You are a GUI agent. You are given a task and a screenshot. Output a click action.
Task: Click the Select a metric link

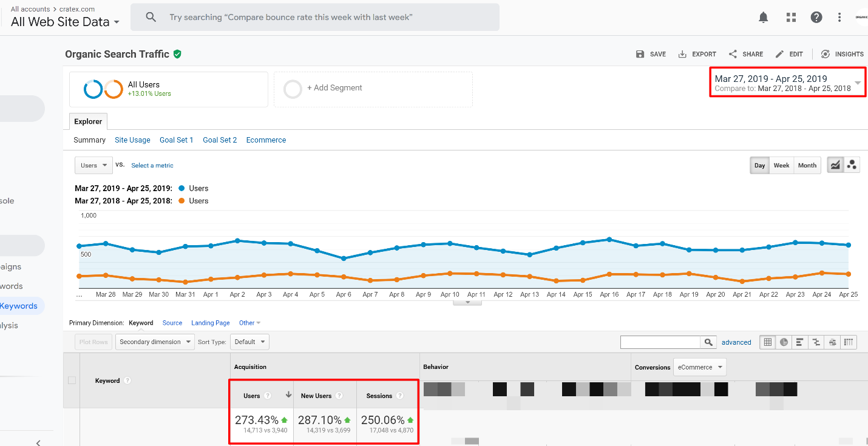coord(152,165)
